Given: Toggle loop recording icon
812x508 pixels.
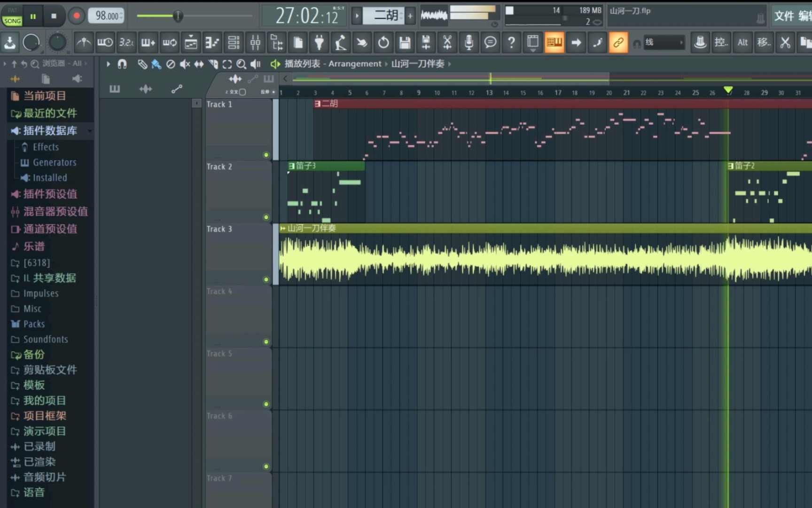Looking at the screenshot, I should [169, 43].
